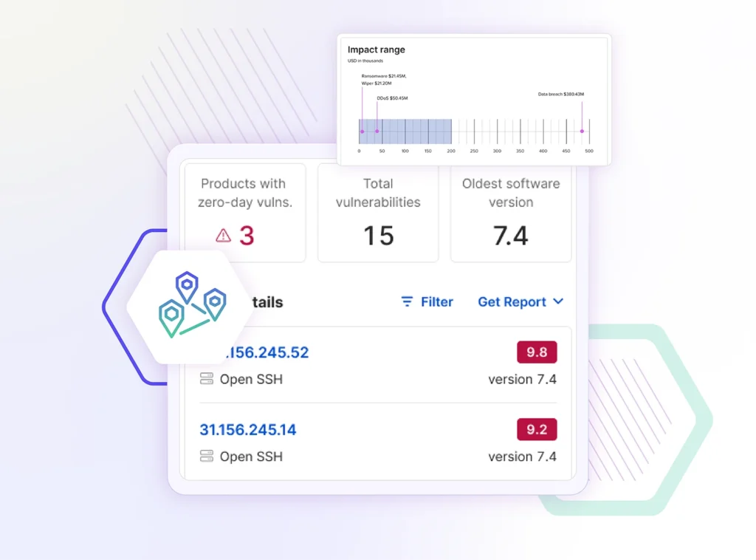Click server icon in the 9.8 score row
Screen dimensions: 756x560
(x=207, y=379)
